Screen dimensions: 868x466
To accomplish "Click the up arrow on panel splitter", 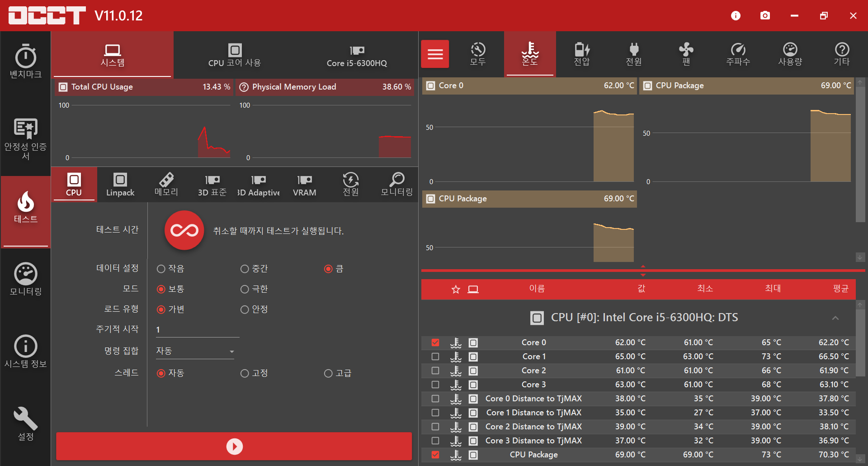I will coord(643,266).
